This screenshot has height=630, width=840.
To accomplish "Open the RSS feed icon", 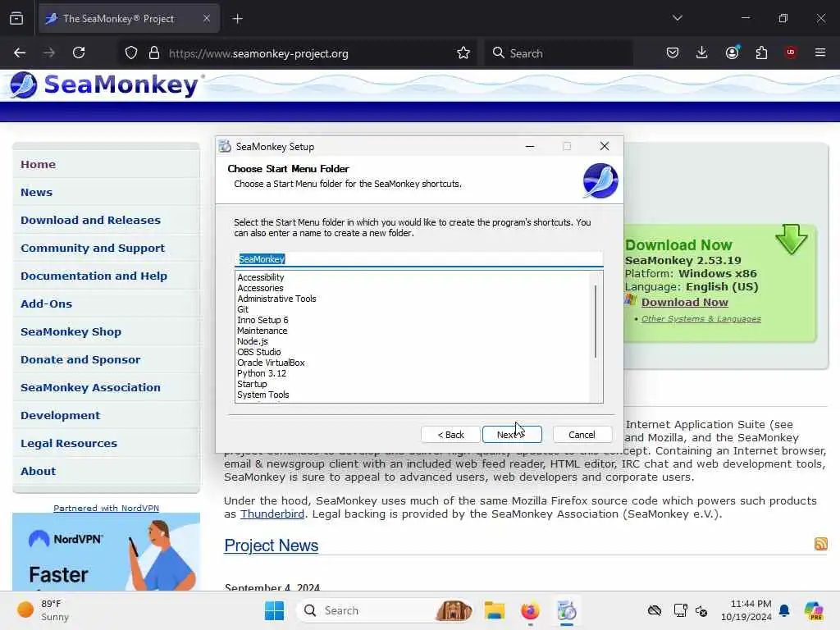I will click(820, 544).
